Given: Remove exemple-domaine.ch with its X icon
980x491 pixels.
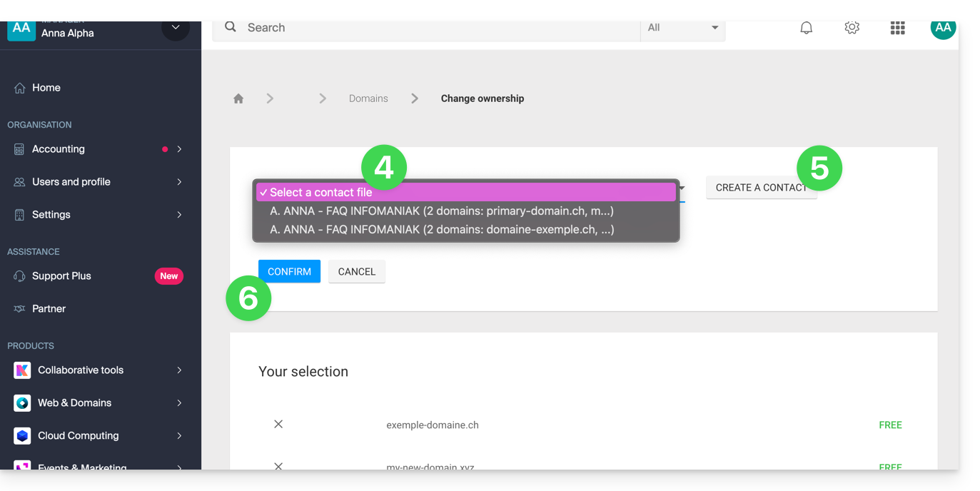Looking at the screenshot, I should [278, 425].
